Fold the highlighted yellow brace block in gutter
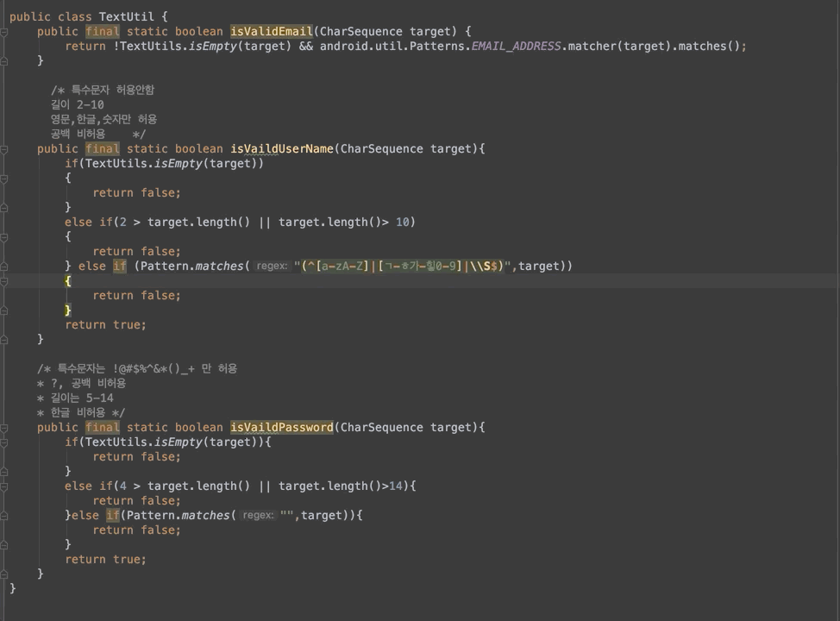 (x=3, y=281)
